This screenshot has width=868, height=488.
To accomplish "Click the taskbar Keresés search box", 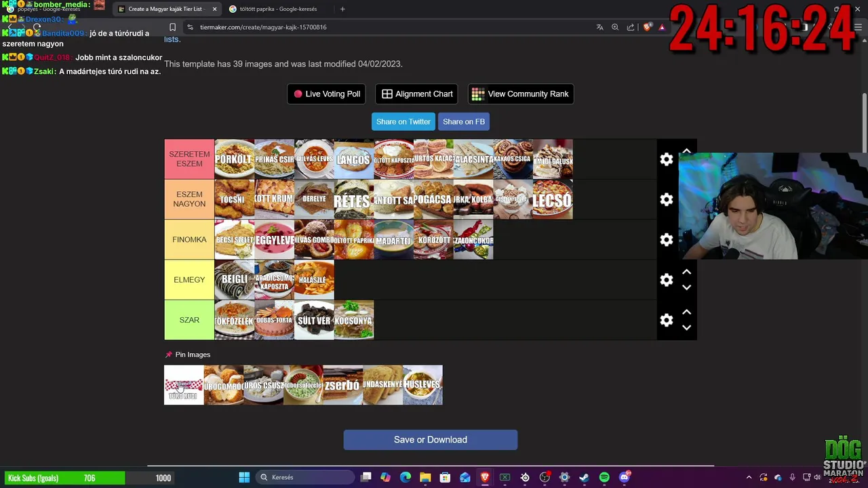I will point(306,477).
